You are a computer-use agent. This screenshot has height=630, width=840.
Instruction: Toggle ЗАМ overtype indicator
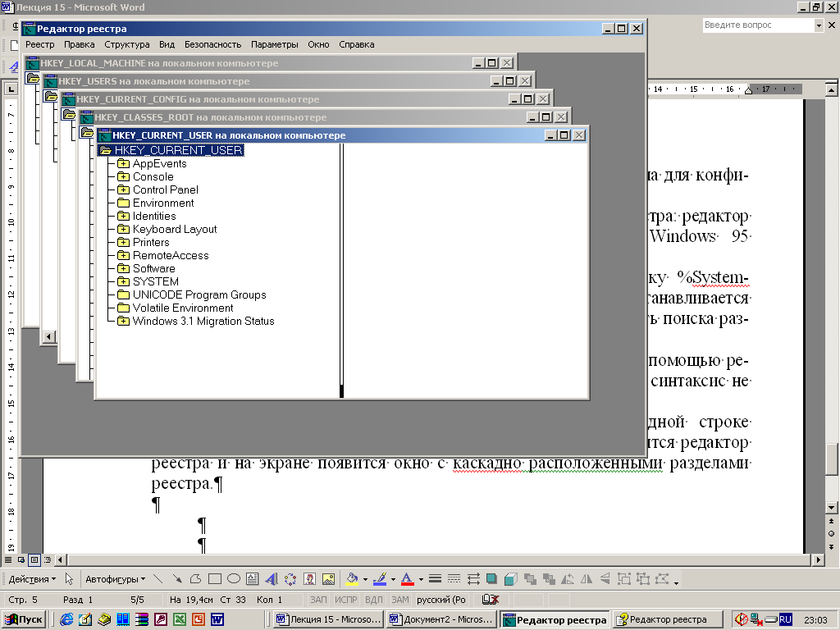coord(400,600)
